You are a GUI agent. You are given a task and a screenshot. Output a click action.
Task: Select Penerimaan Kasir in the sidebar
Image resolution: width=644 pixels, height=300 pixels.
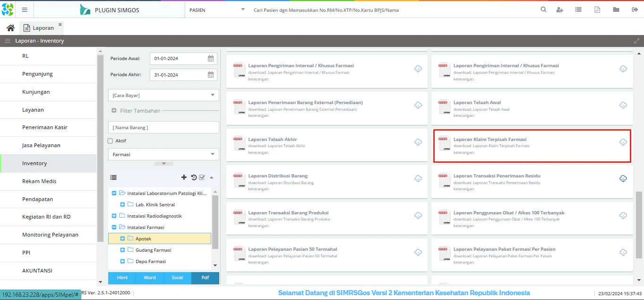[x=48, y=127]
